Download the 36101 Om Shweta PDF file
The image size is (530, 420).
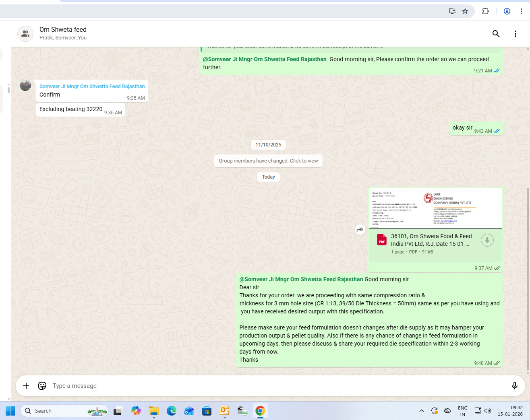tap(487, 240)
